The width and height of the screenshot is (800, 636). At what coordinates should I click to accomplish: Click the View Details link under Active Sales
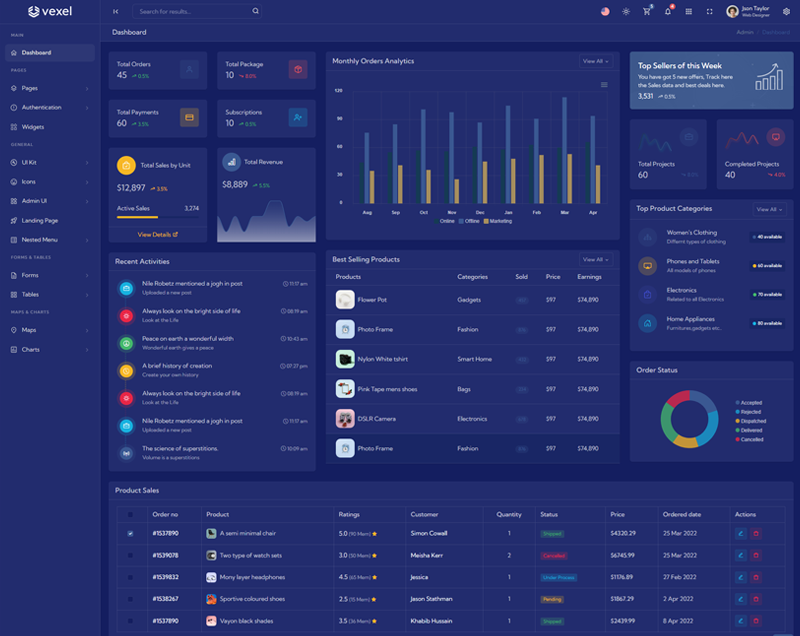pos(157,234)
